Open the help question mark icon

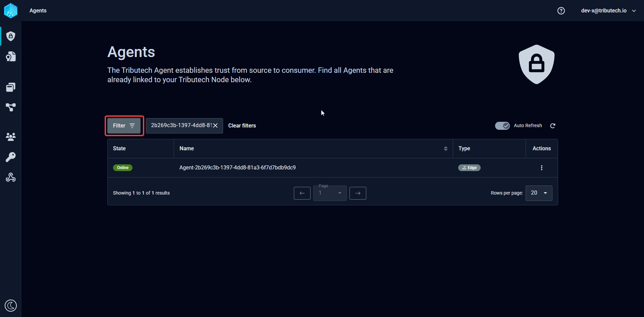coord(561,11)
